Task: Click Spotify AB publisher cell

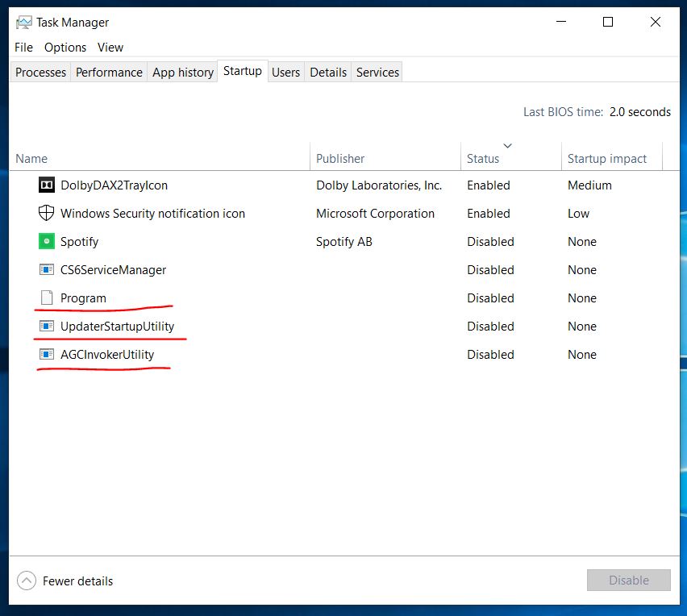Action: click(344, 242)
